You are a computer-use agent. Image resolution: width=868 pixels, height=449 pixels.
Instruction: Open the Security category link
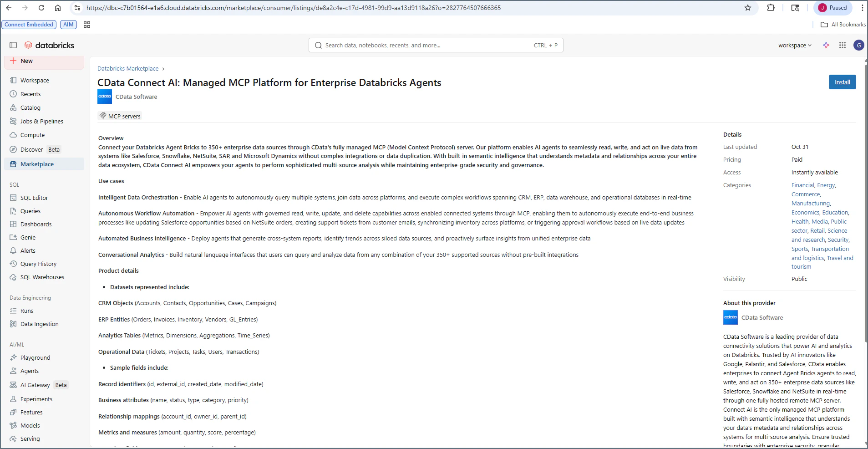click(838, 240)
